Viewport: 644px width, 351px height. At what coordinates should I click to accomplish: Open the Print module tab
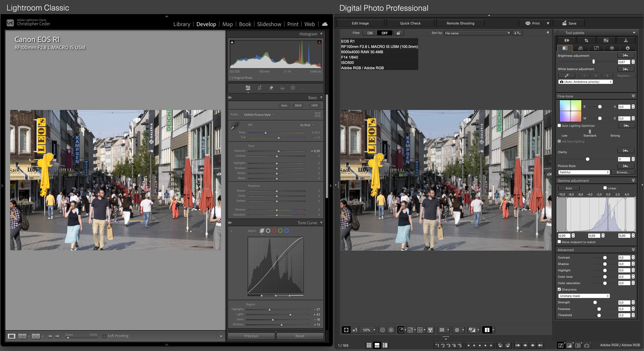tap(293, 24)
